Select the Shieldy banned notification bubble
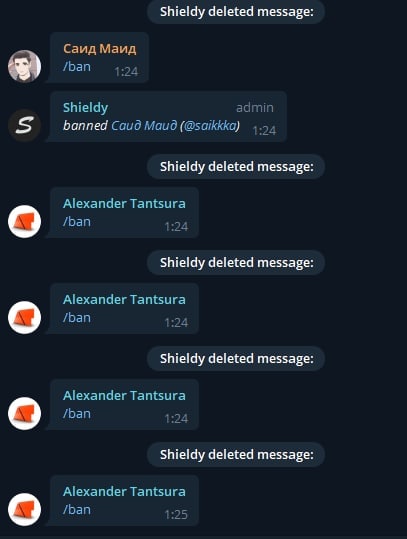The image size is (407, 539). 168,117
